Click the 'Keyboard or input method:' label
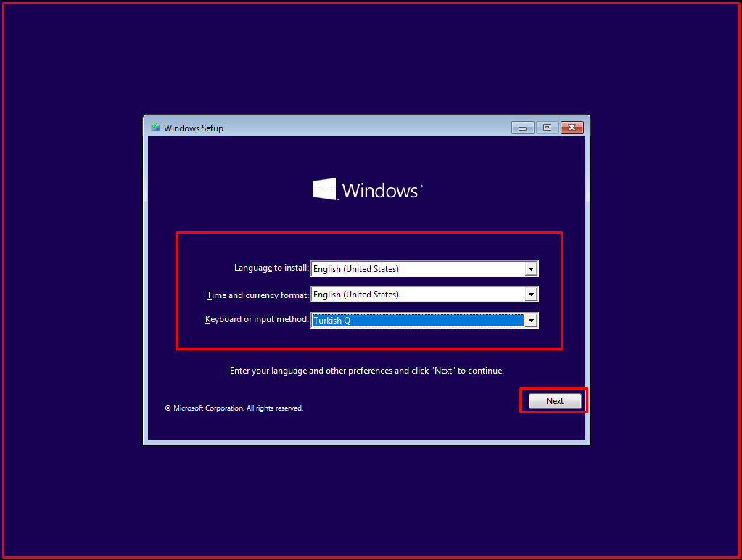The height and width of the screenshot is (560, 742). click(257, 319)
